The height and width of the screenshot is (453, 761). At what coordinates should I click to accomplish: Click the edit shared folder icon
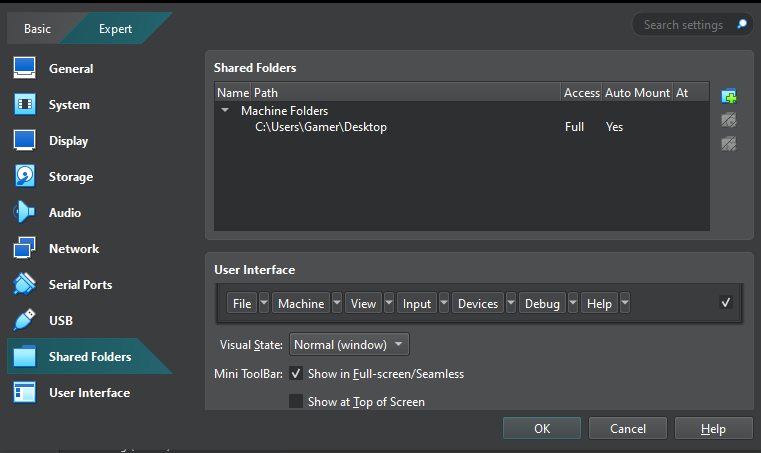click(729, 120)
